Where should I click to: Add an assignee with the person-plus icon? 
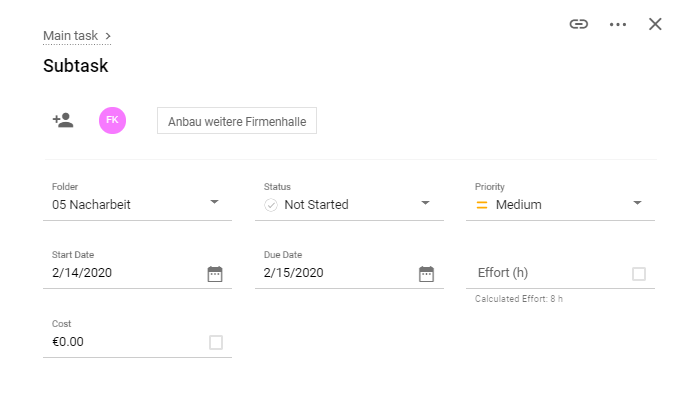point(63,120)
